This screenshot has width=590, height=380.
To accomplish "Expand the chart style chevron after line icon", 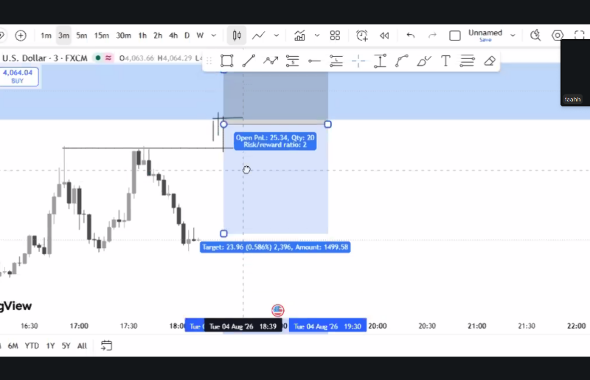I will pos(277,36).
